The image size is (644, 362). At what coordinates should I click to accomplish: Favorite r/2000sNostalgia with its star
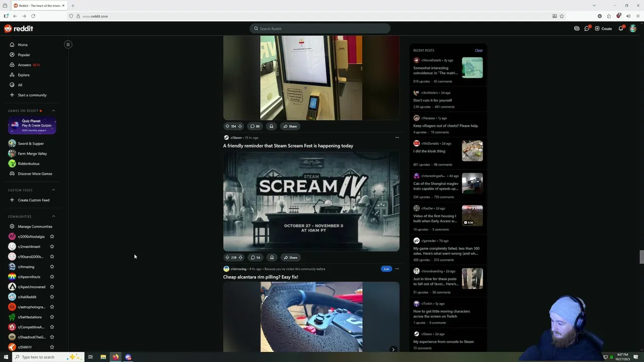(x=52, y=236)
